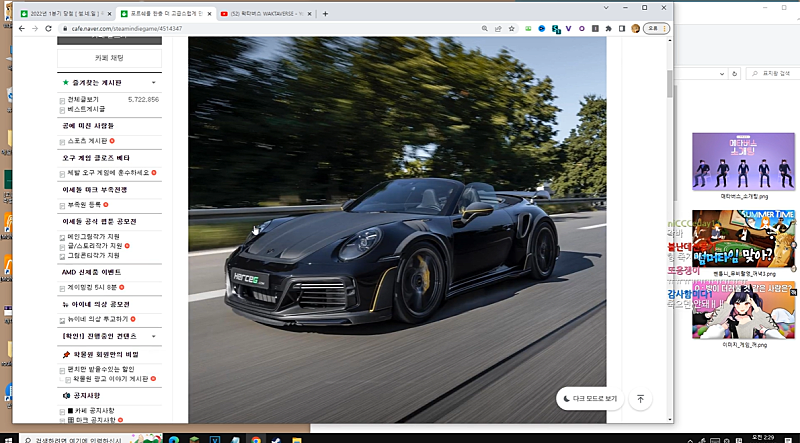Click the Chrome side panel icon
The height and width of the screenshot is (443, 800).
pyautogui.click(x=621, y=29)
